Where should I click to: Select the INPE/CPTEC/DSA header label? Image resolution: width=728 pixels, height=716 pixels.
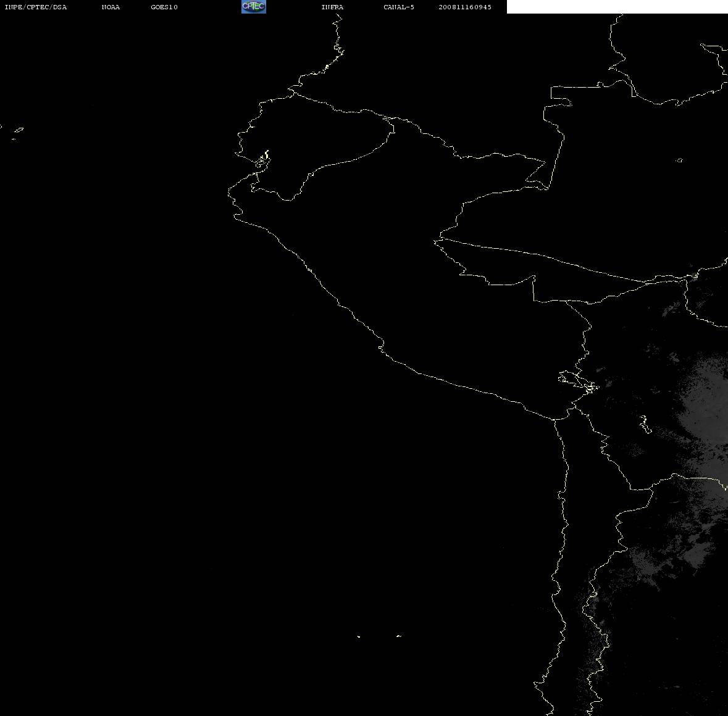tap(36, 7)
